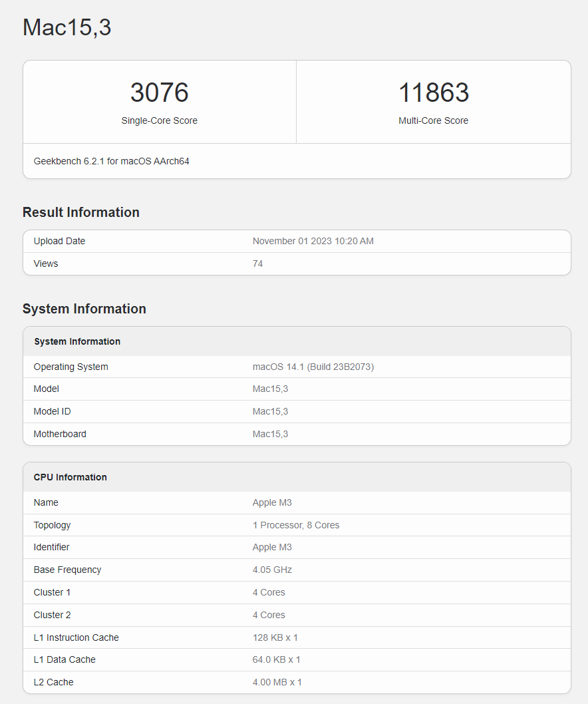Select the L2 Cache value 4.00 MB
The width and height of the screenshot is (588, 704).
277,682
